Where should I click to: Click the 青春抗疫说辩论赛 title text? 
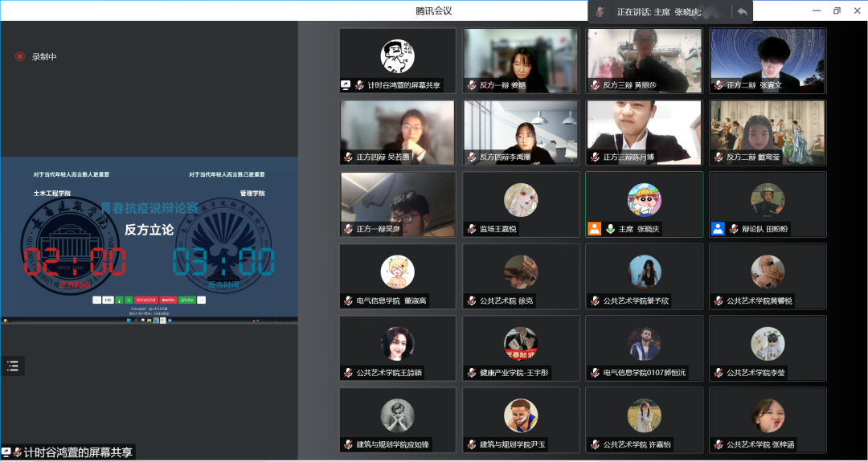[x=149, y=209]
